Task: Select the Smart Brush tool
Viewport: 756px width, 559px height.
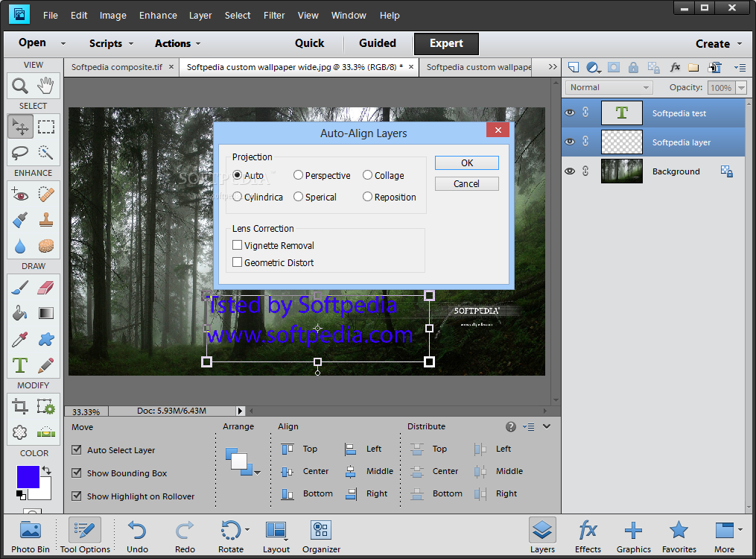Action: click(20, 221)
